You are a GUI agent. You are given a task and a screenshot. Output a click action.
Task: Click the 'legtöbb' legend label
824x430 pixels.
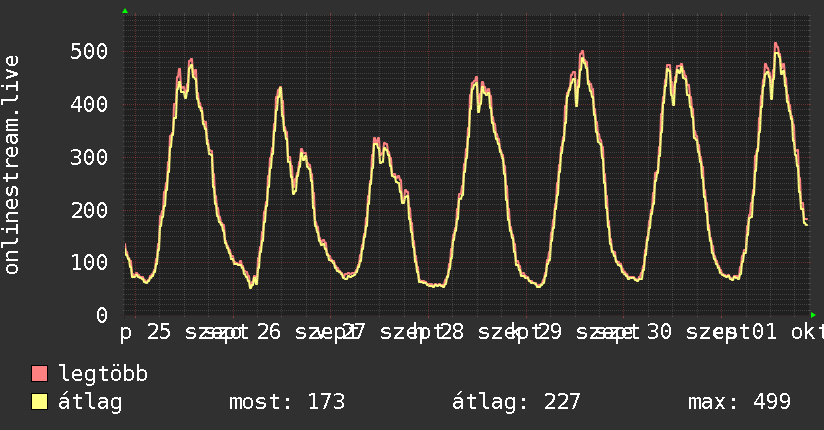[x=103, y=374]
